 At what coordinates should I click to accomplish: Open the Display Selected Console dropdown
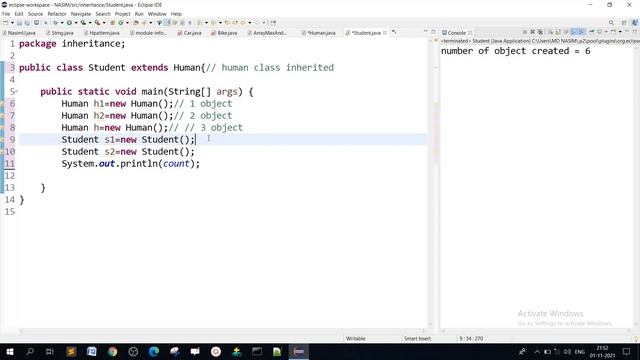pyautogui.click(x=606, y=32)
